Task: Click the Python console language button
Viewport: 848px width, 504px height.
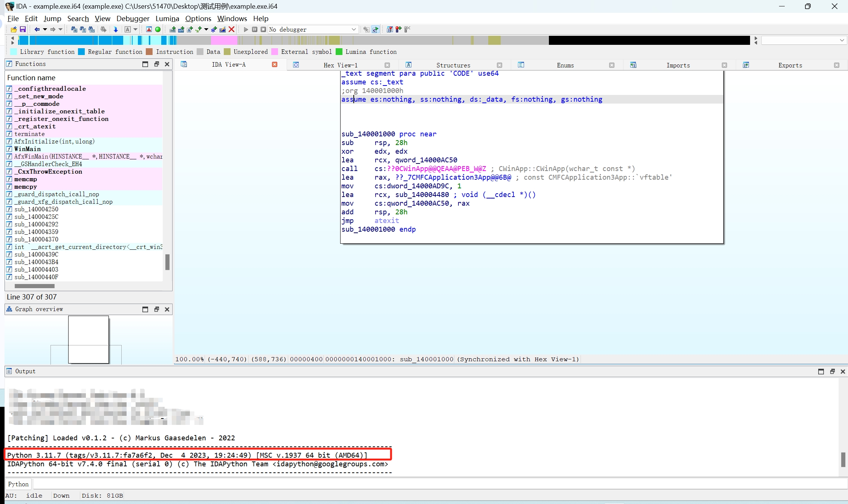Action: coord(18,484)
